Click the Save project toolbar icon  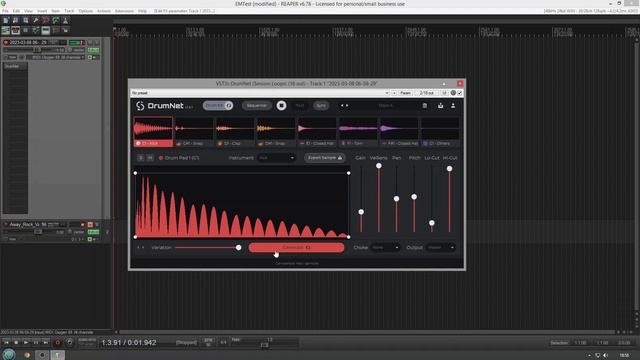26,20
